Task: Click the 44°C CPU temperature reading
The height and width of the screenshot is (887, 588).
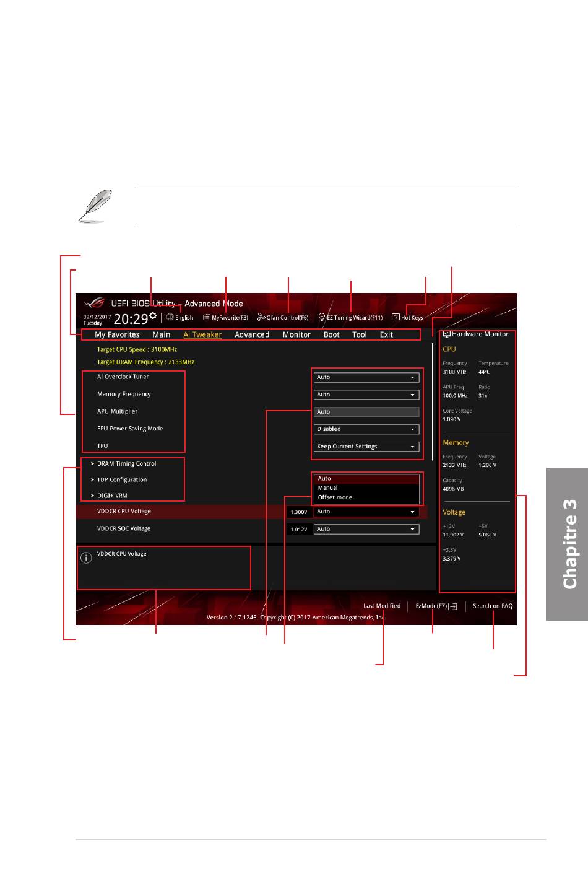Action: [x=484, y=372]
